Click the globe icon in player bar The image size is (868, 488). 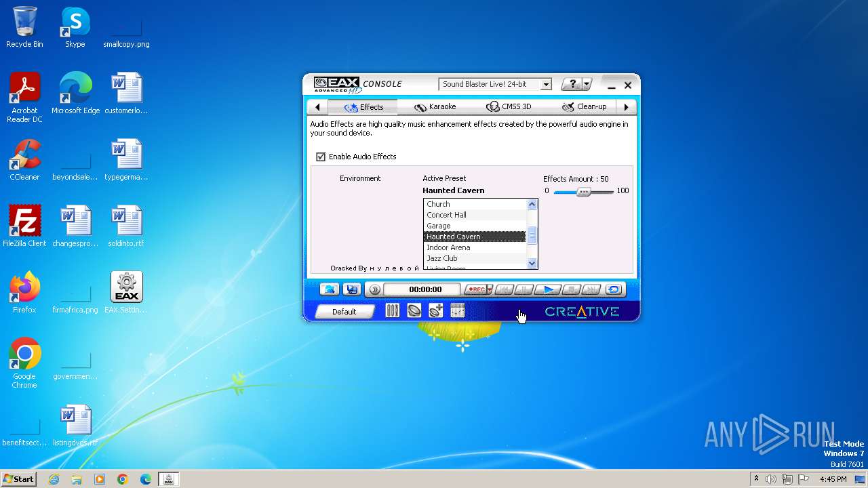[x=330, y=289]
